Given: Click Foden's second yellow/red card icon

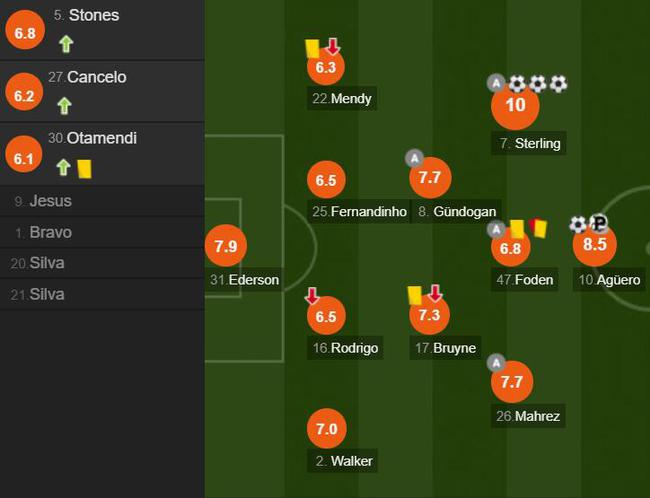Looking at the screenshot, I should [539, 229].
